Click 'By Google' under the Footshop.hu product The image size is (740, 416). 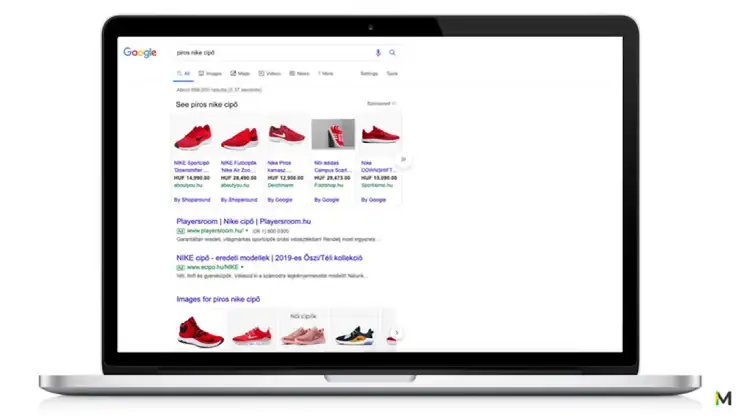pos(327,200)
